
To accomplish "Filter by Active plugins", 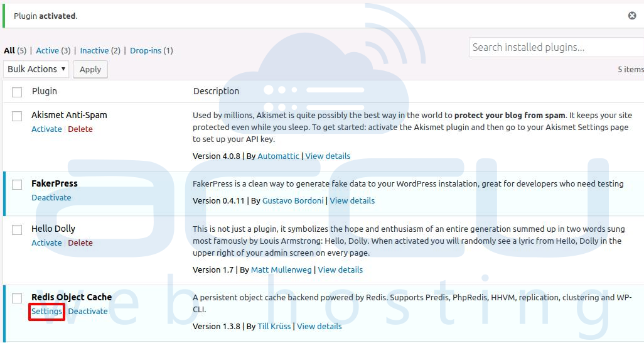I will tap(47, 51).
